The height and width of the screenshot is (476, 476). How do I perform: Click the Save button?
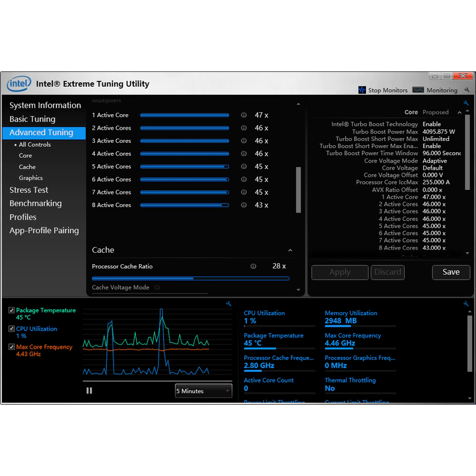pos(451,272)
